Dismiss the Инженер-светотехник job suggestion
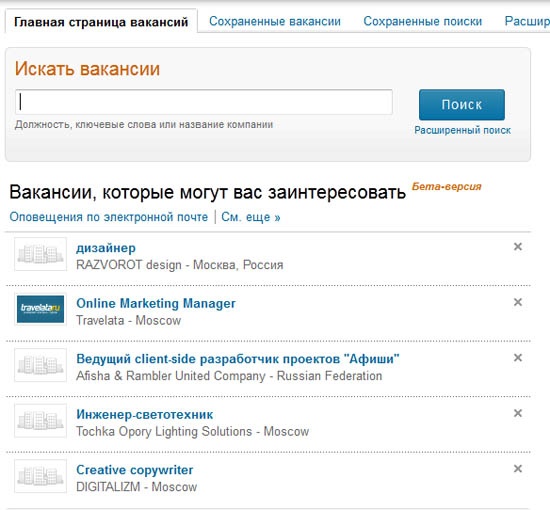Viewport: 550px width, 510px height. point(518,413)
